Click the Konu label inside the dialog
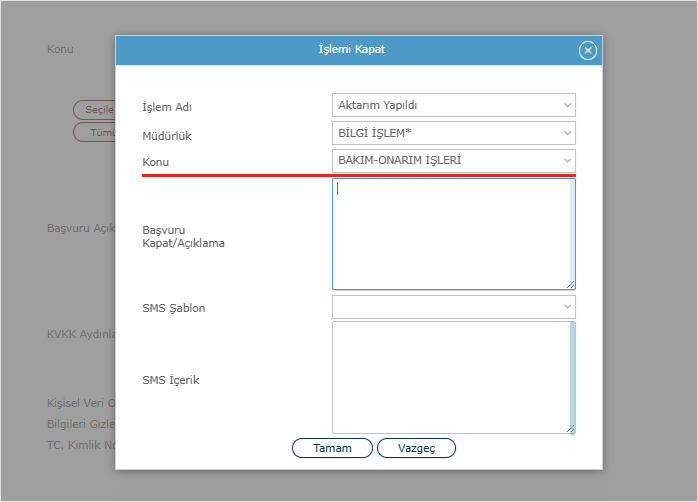Image resolution: width=698 pixels, height=502 pixels. pos(156,161)
